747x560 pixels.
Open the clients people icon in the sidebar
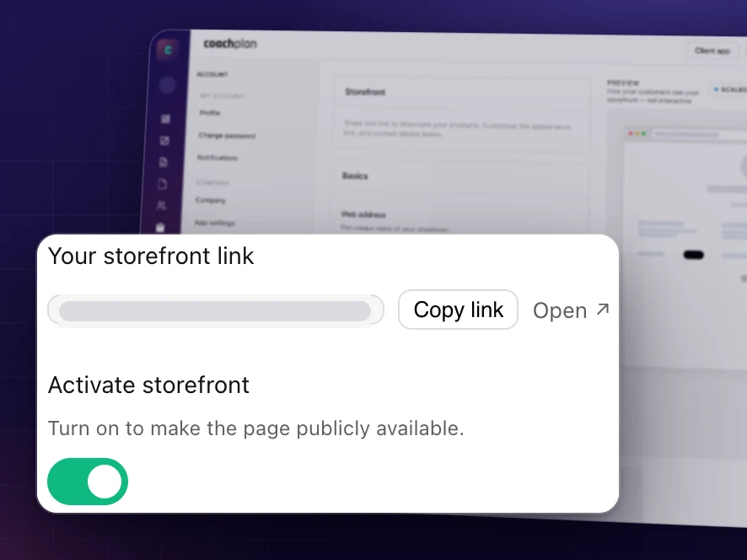[x=161, y=206]
